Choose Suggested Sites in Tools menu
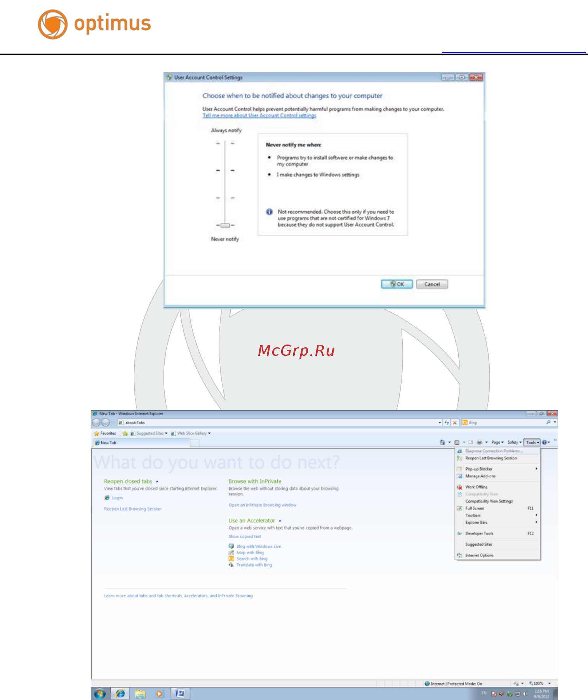This screenshot has height=700, width=588. tap(498, 545)
